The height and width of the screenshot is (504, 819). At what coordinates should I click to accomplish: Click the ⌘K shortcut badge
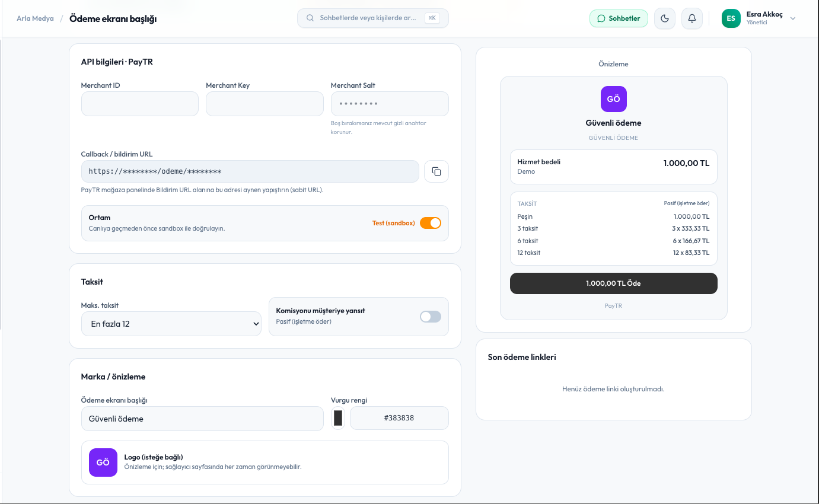[x=432, y=18]
